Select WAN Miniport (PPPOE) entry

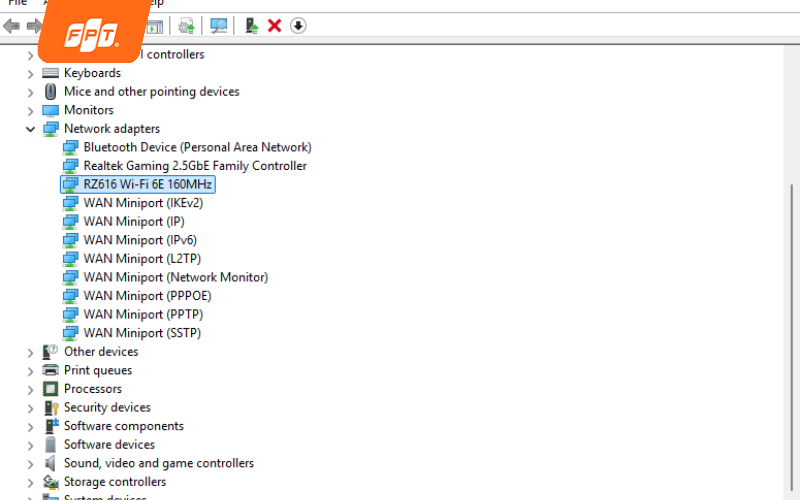(x=147, y=296)
